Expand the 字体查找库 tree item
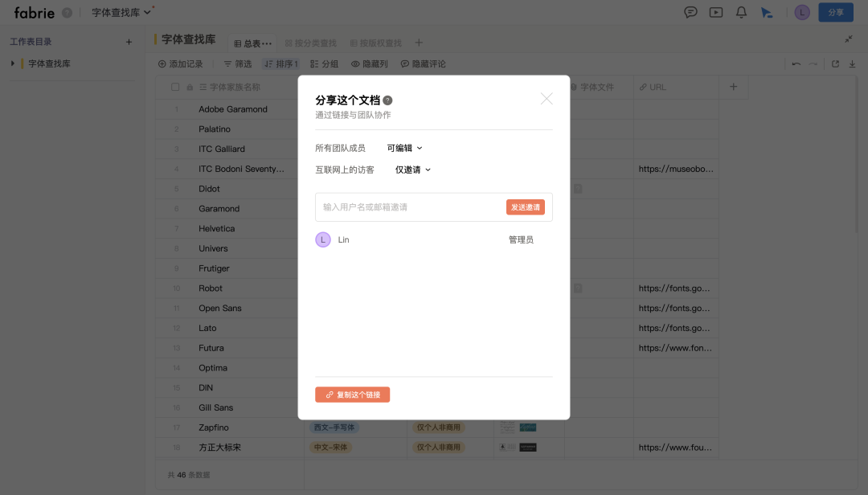Viewport: 868px width, 495px height. tap(12, 63)
